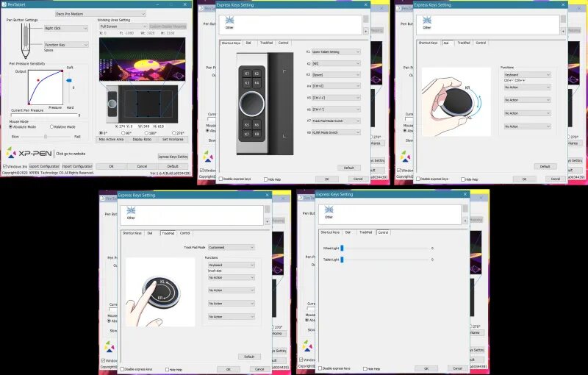Click add-application plus button in TrackPad window
Viewport: 588px width, 375px height.
(x=267, y=221)
